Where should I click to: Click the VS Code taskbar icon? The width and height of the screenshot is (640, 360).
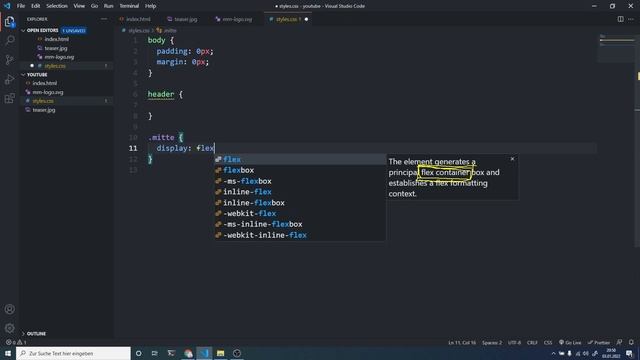(204, 353)
